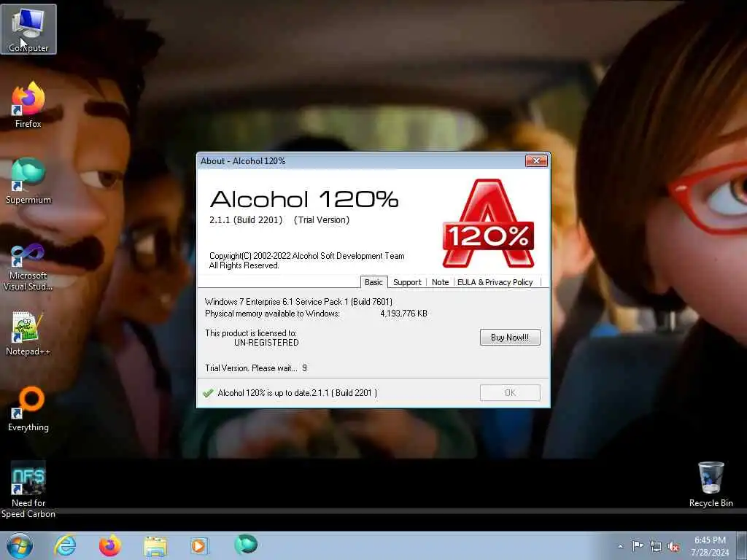Switch to the Note tab
The width and height of the screenshot is (747, 560).
440,282
